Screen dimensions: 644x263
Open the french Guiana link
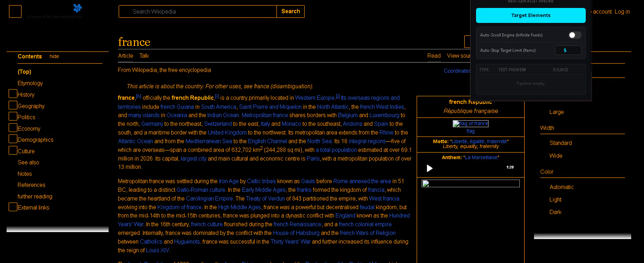[x=177, y=107]
